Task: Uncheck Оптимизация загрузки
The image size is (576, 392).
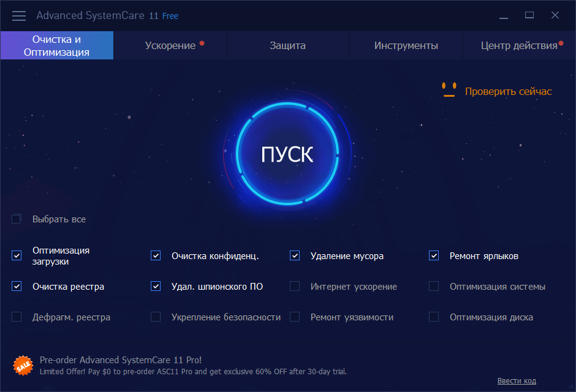Action: pyautogui.click(x=17, y=255)
